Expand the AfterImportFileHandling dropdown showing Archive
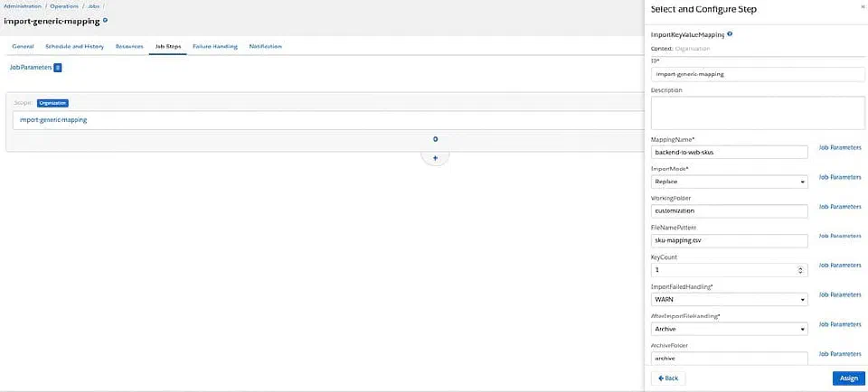The width and height of the screenshot is (868, 392). click(x=729, y=329)
